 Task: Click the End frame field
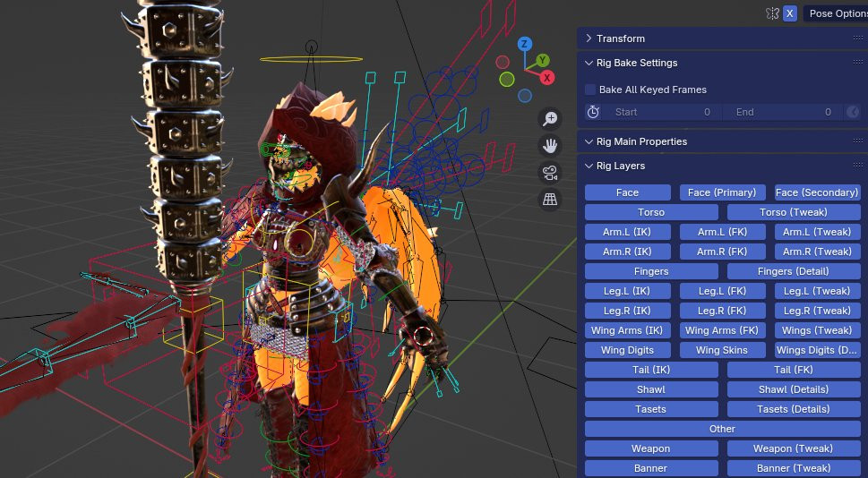(x=783, y=112)
